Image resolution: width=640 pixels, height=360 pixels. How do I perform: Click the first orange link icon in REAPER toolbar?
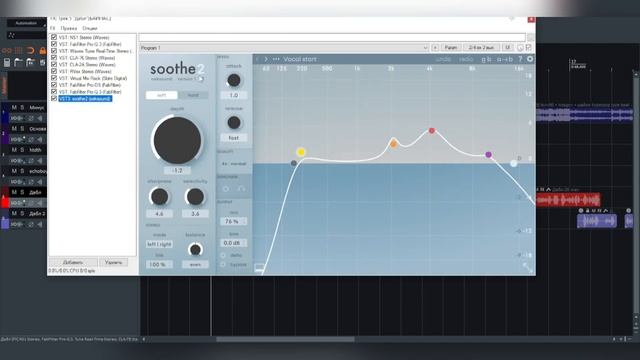[7, 51]
